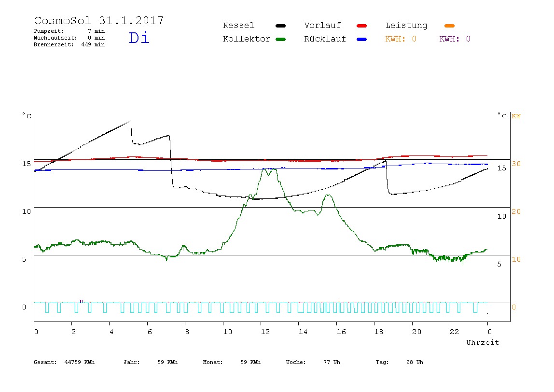Click the hour "16" tick label on time axis

[341, 332]
